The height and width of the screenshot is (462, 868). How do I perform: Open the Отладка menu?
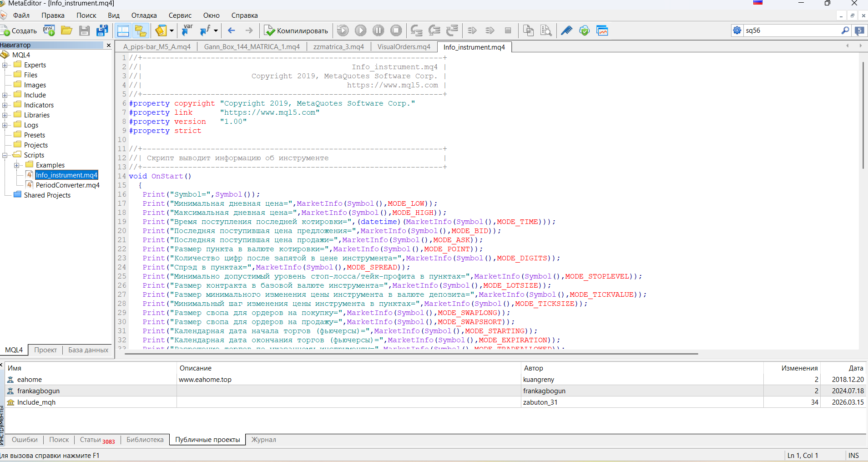144,15
